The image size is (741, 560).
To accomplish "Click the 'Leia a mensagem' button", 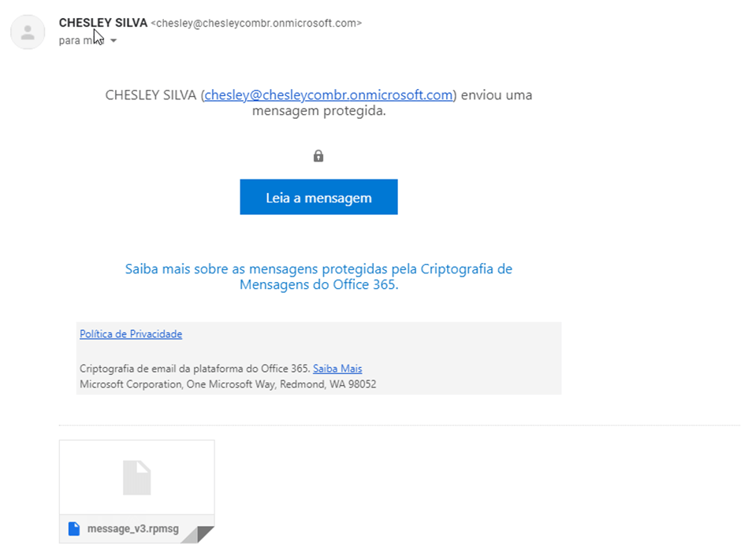I will [x=318, y=197].
